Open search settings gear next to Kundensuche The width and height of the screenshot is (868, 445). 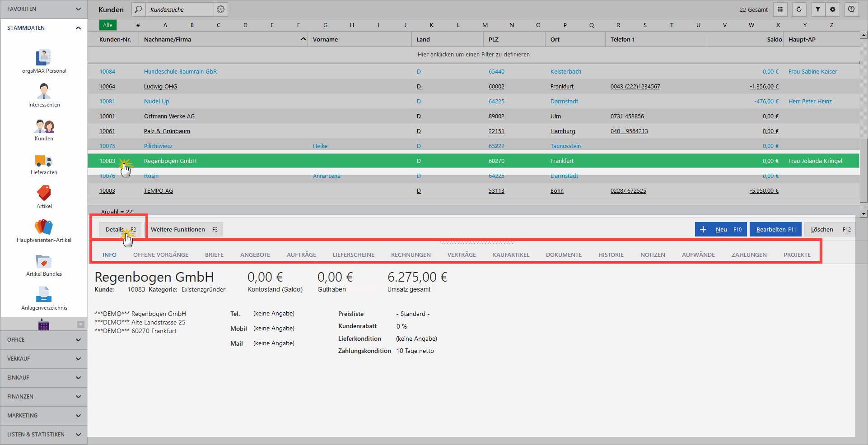220,9
